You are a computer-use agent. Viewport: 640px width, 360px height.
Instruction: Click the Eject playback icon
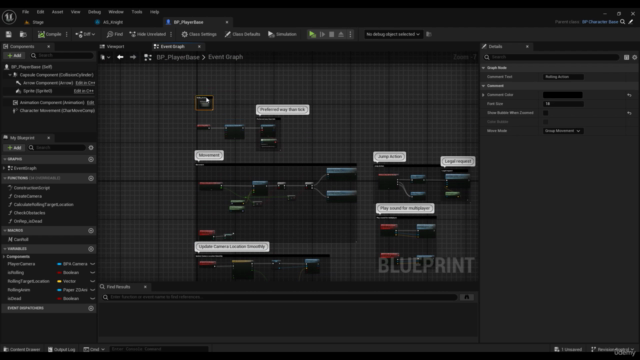point(341,34)
